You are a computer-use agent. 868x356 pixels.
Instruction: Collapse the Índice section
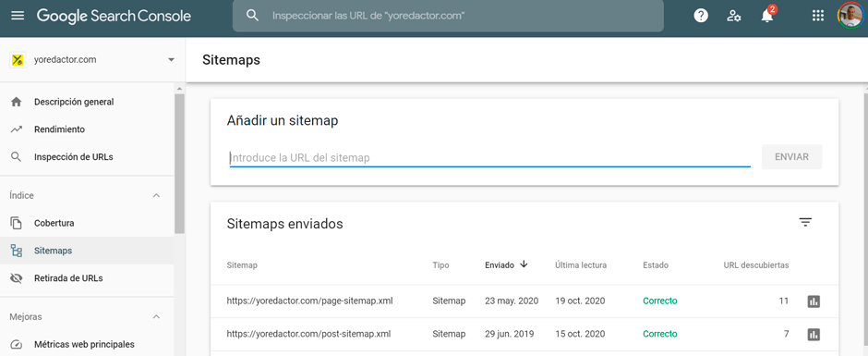(157, 196)
